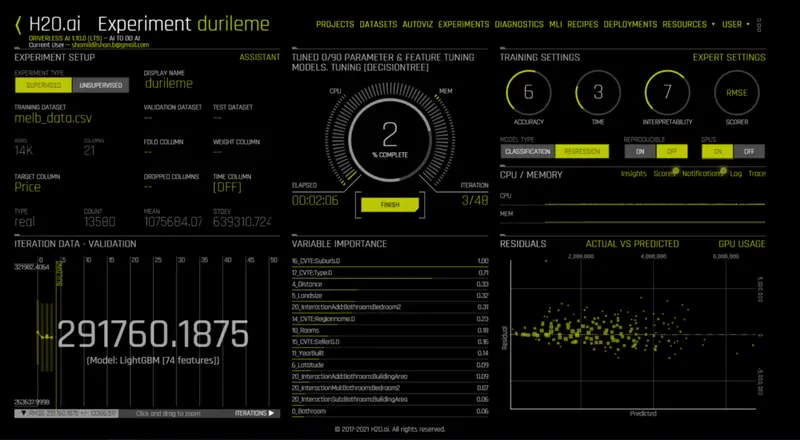Click the RMSE scorer circle
800x440 pixels.
tap(737, 92)
